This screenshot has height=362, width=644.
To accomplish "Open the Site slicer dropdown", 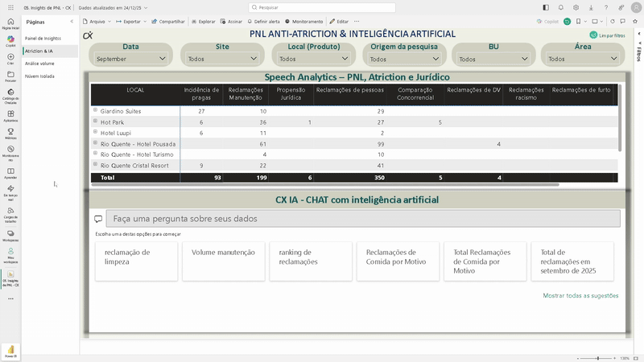I will 222,59.
